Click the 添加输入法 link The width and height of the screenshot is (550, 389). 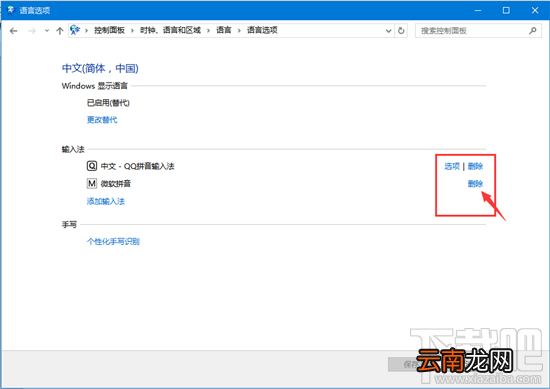pyautogui.click(x=106, y=201)
